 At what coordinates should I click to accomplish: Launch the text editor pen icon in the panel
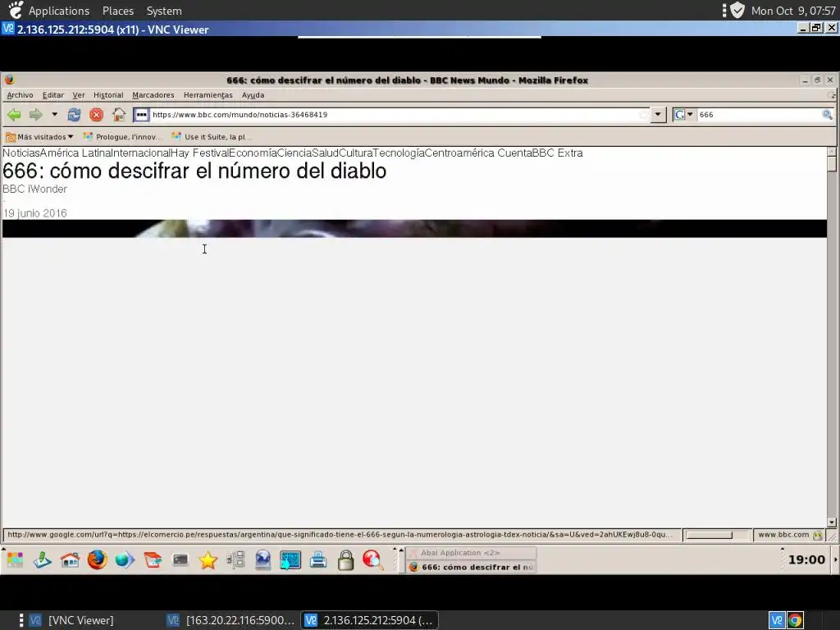[43, 559]
